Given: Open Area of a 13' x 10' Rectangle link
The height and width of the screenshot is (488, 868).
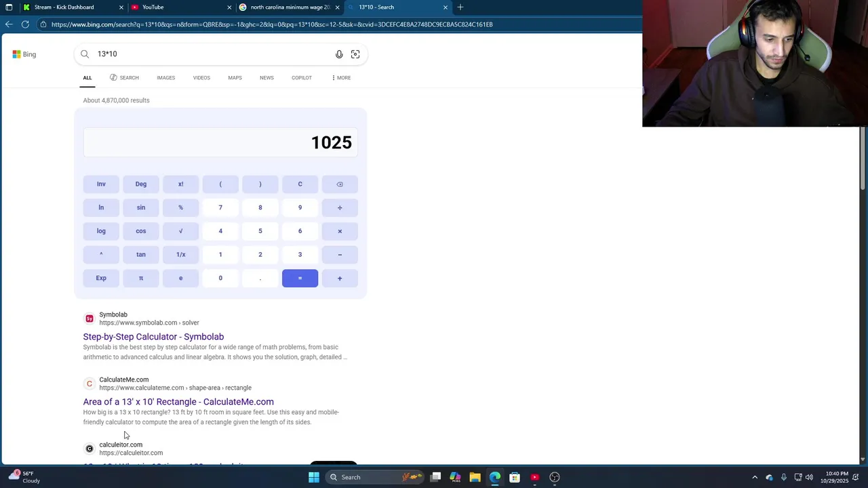Looking at the screenshot, I should point(178,402).
